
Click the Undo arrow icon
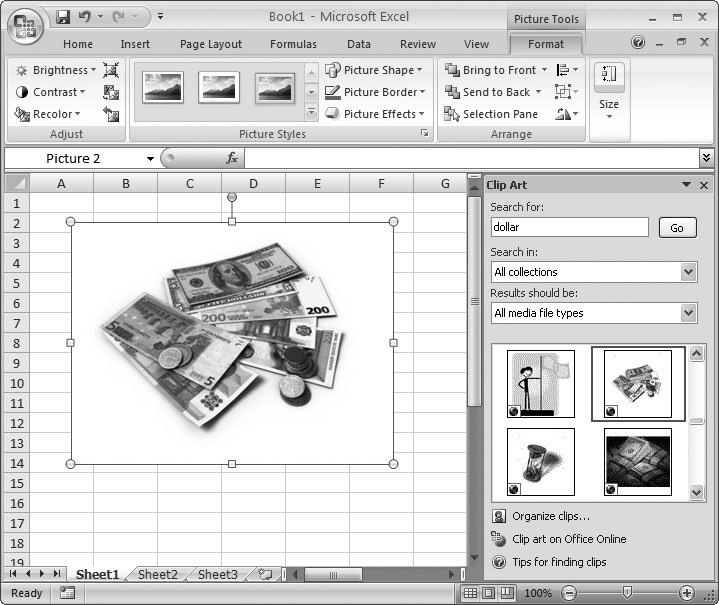84,17
